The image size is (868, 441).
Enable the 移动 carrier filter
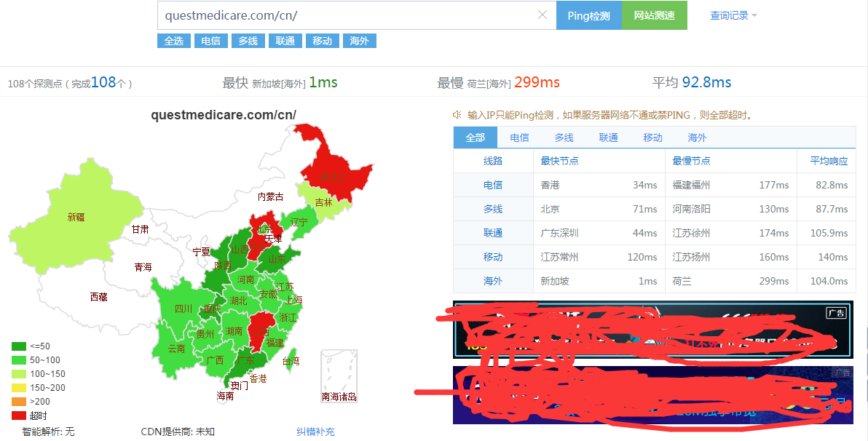(322, 40)
